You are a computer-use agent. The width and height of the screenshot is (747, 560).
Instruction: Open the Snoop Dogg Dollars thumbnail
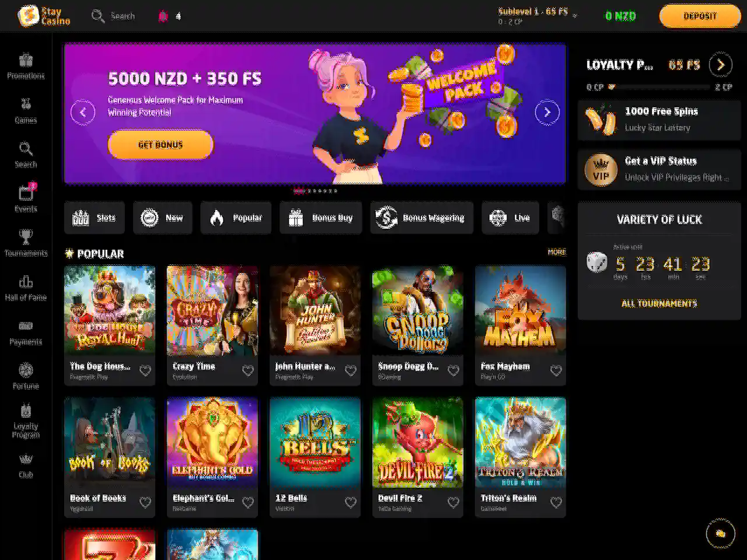click(418, 310)
